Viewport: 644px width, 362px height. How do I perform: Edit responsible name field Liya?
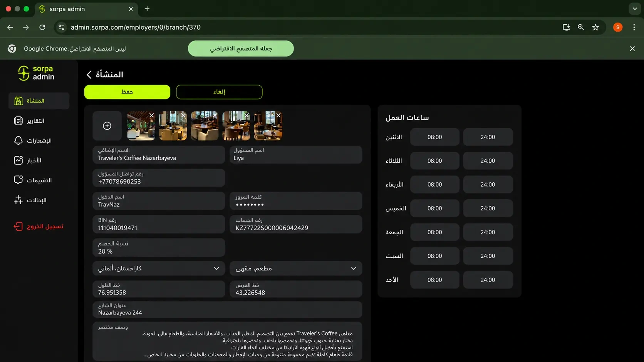[x=296, y=155]
